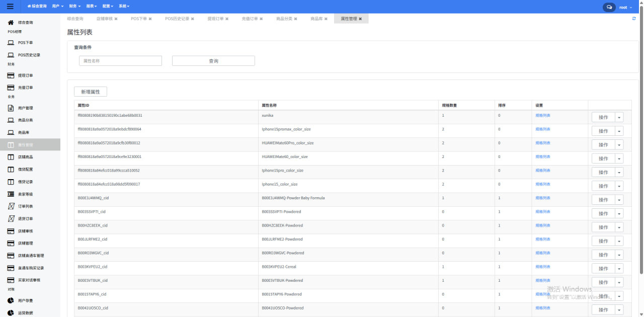Close the 店铺审核 tab with its x
The height and width of the screenshot is (317, 644).
point(116,19)
